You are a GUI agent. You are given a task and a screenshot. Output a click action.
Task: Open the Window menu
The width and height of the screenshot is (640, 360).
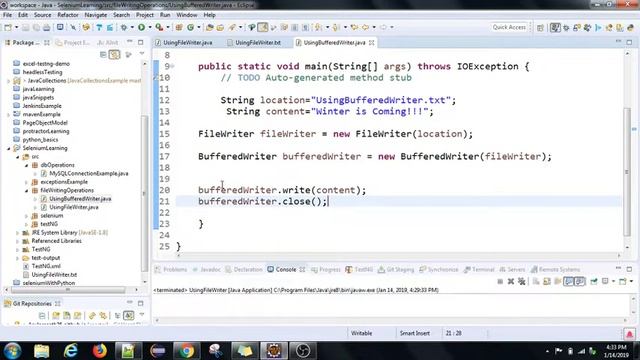click(187, 15)
